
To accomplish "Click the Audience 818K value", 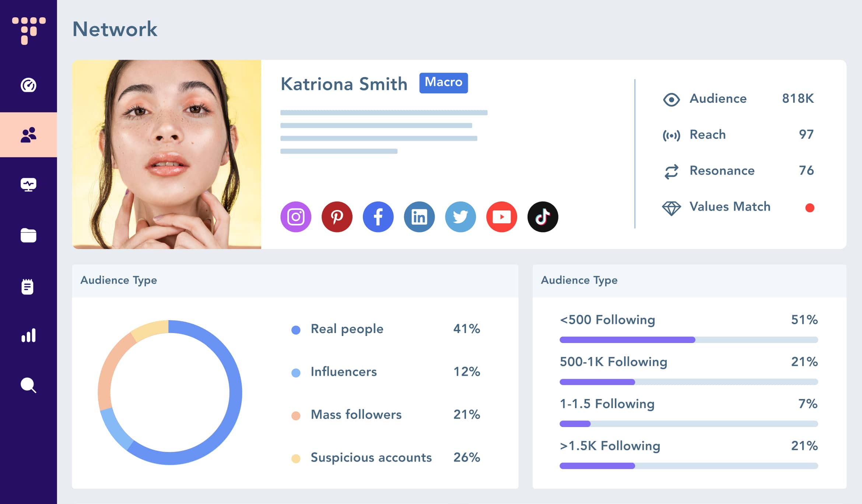I will [798, 98].
